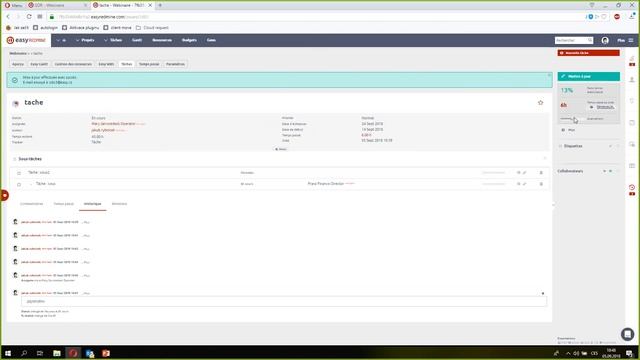Open the Windows Start menu
This screenshot has width=640, height=360.
pyautogui.click(x=8, y=353)
